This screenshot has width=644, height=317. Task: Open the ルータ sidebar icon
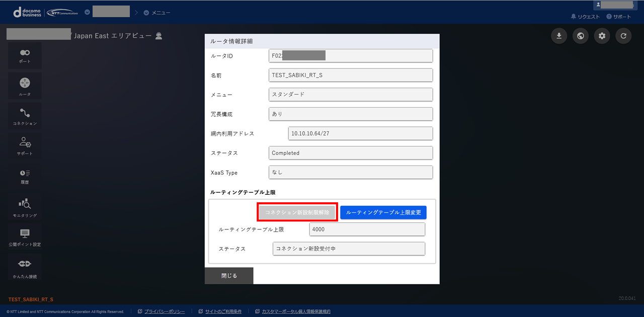pos(25,86)
